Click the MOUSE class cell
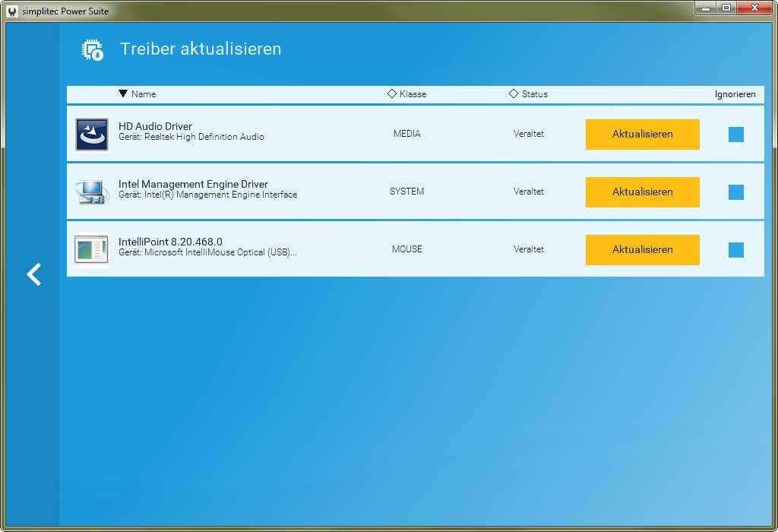 click(x=407, y=249)
